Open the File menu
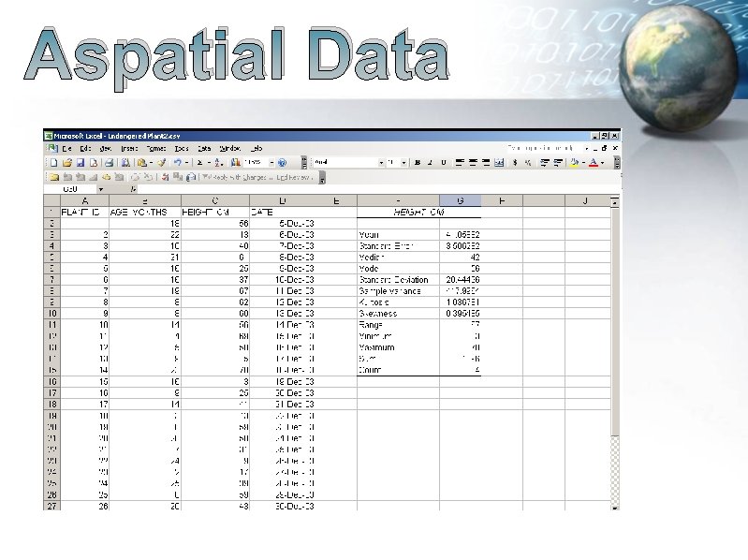This screenshot has width=748, height=560. (66, 148)
